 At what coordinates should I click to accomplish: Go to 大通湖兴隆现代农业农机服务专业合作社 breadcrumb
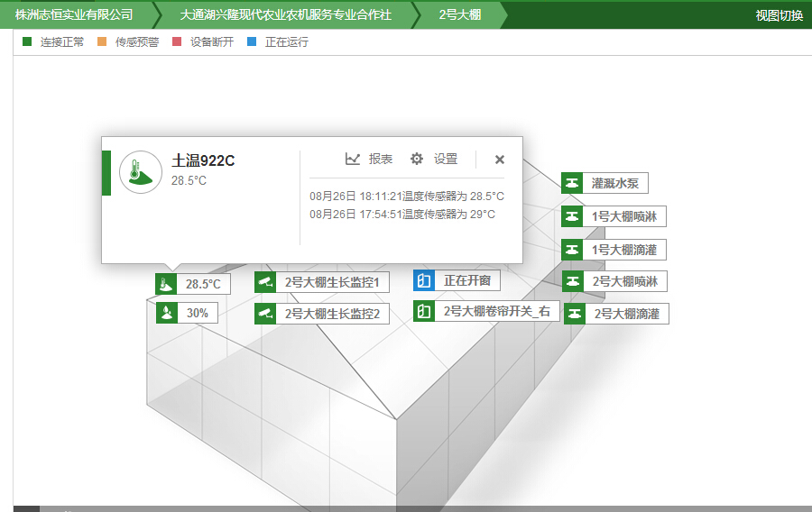click(x=285, y=14)
